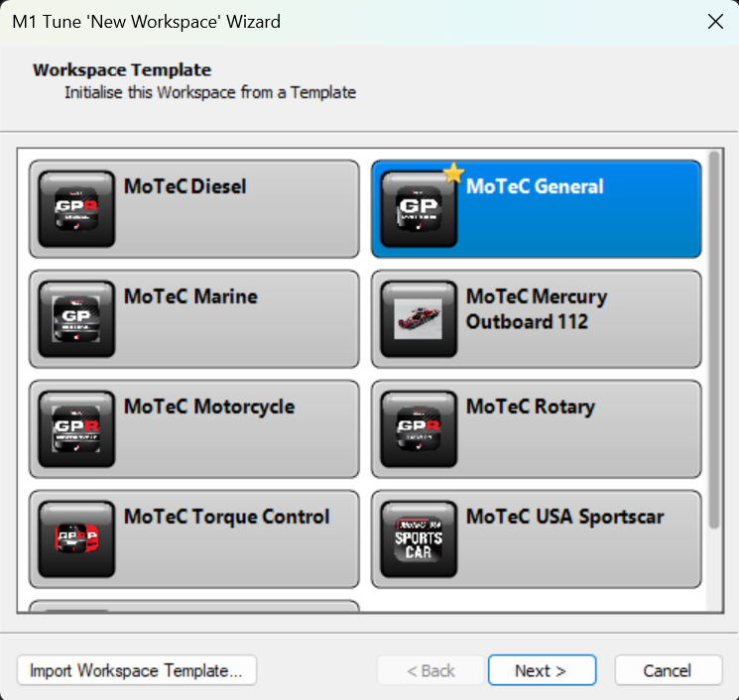This screenshot has width=739, height=700.
Task: Click the gold star on MoTeC General
Action: (x=453, y=174)
